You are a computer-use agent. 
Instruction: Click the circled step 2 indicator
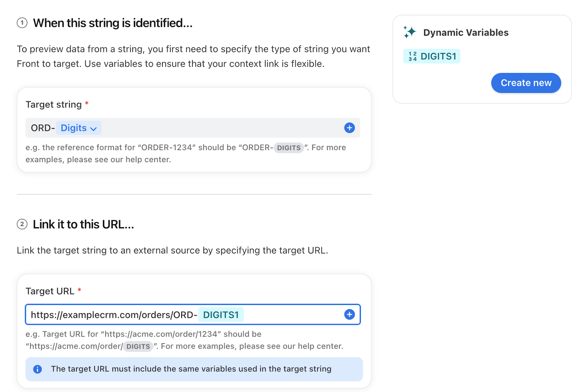22,224
